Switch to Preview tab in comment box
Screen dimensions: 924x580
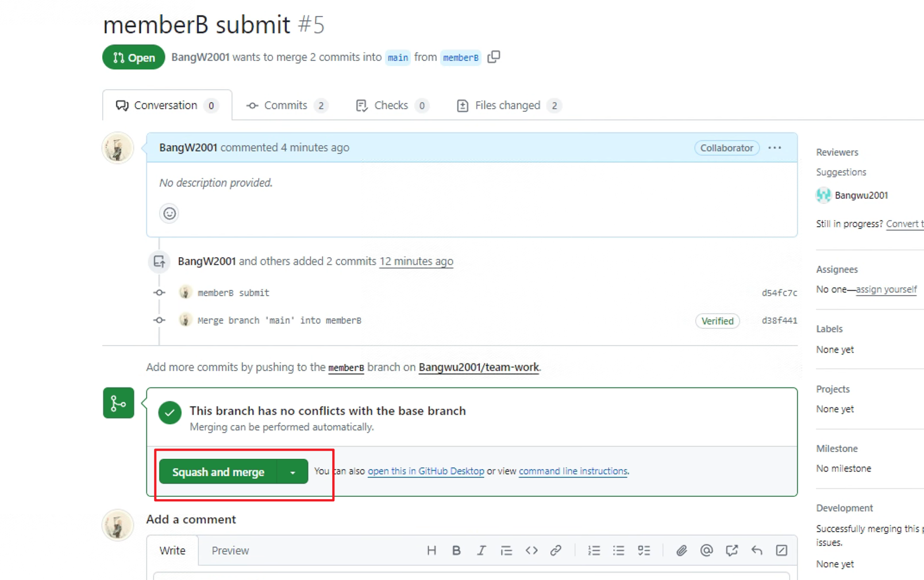pyautogui.click(x=230, y=550)
